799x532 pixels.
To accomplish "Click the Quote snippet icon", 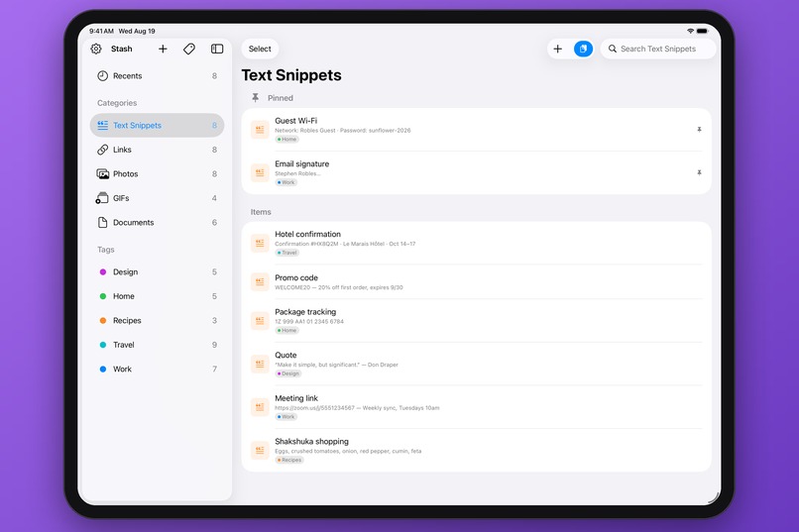I will tap(260, 364).
